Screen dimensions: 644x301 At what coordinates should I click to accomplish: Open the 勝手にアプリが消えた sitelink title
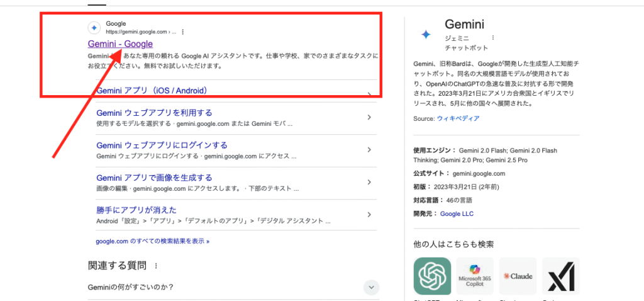click(x=136, y=210)
